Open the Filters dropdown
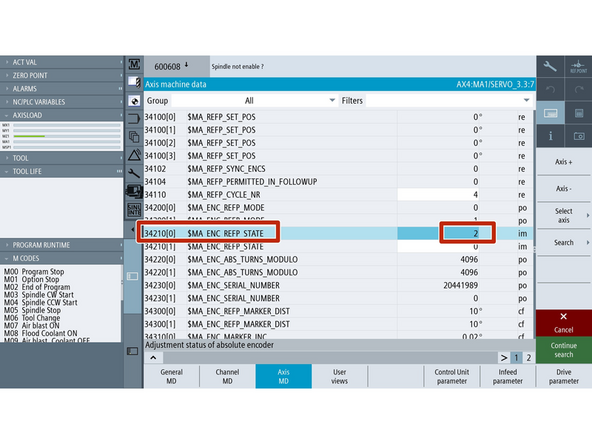Screen dimensions: 592x444 [x=449, y=101]
